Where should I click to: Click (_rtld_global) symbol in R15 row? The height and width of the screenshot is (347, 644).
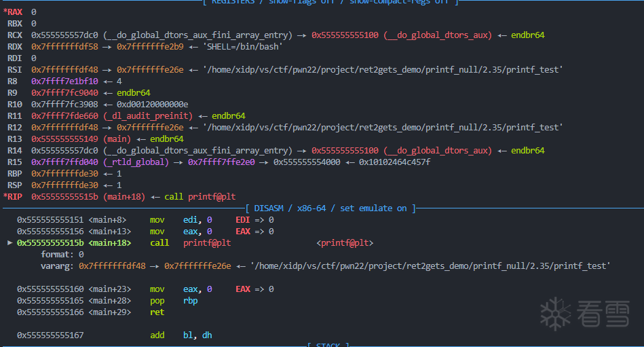[136, 162]
